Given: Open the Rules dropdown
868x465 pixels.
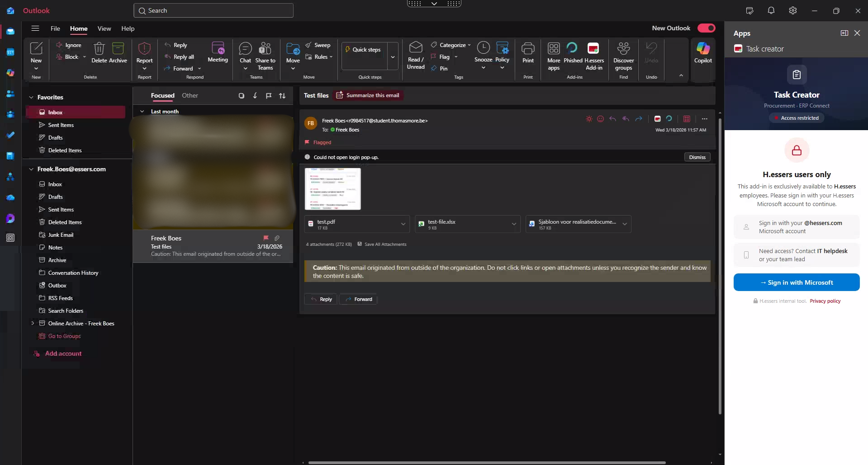Looking at the screenshot, I should coord(319,57).
